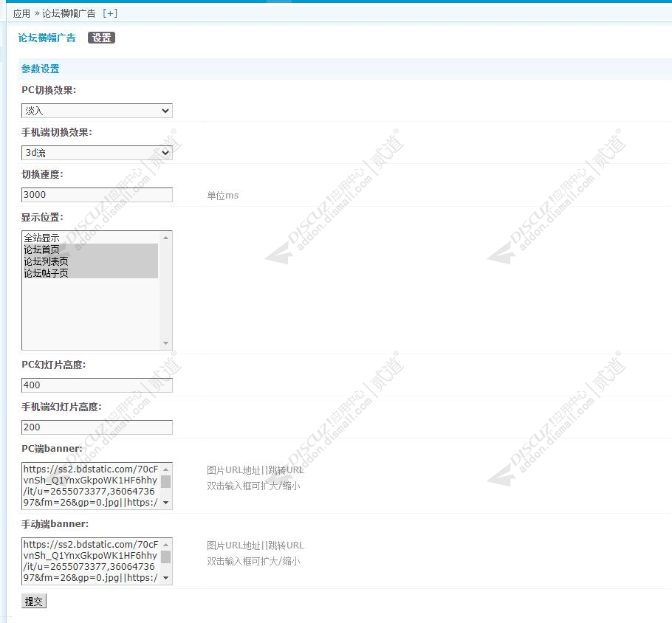672x623 pixels.
Task: Click the 手动端banner textarea scroll down arrow
Action: click(166, 578)
